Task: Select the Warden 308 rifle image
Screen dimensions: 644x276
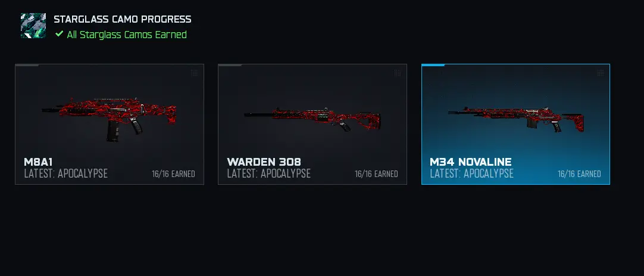Action: tap(312, 119)
